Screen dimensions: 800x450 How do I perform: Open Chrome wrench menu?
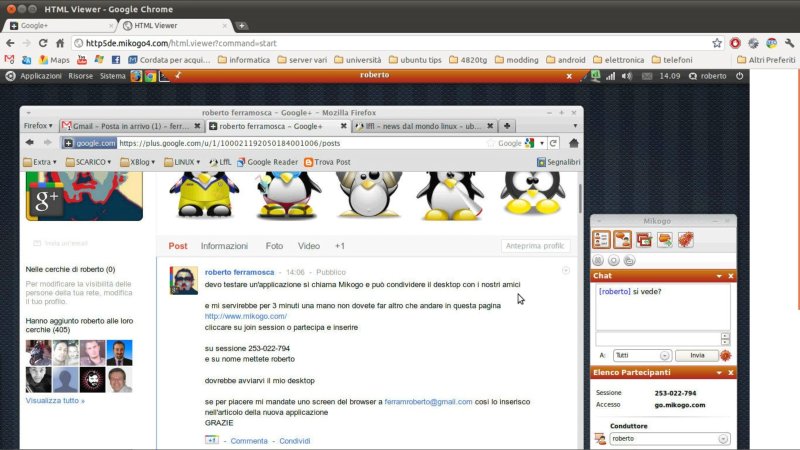click(x=789, y=43)
